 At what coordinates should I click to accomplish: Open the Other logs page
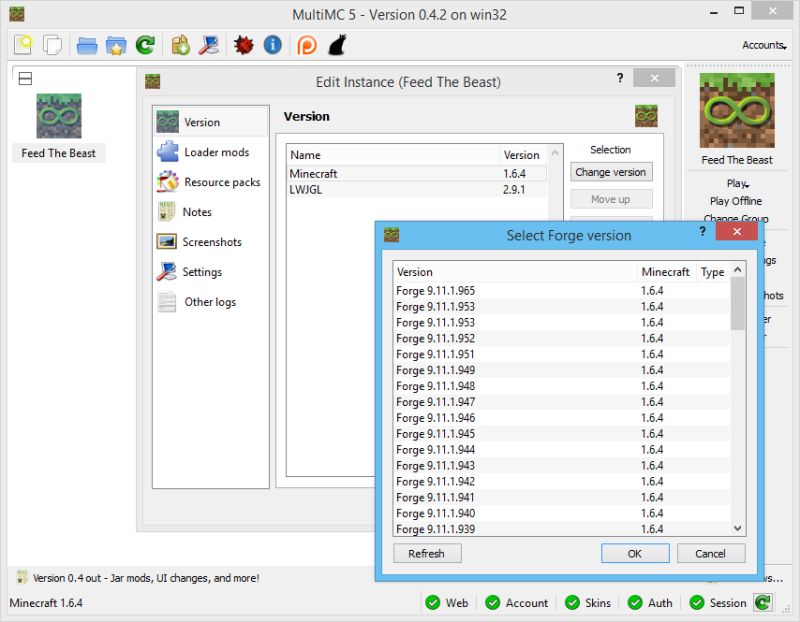211,302
